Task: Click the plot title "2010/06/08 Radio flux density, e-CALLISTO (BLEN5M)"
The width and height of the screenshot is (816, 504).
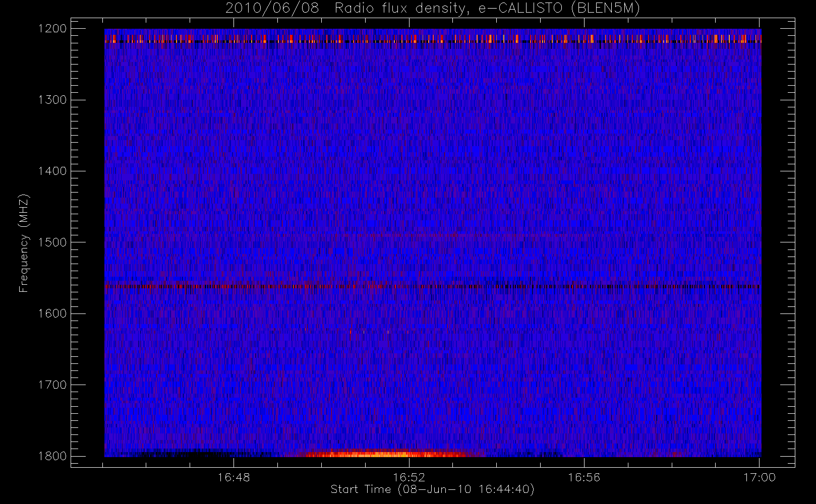Action: tap(432, 9)
